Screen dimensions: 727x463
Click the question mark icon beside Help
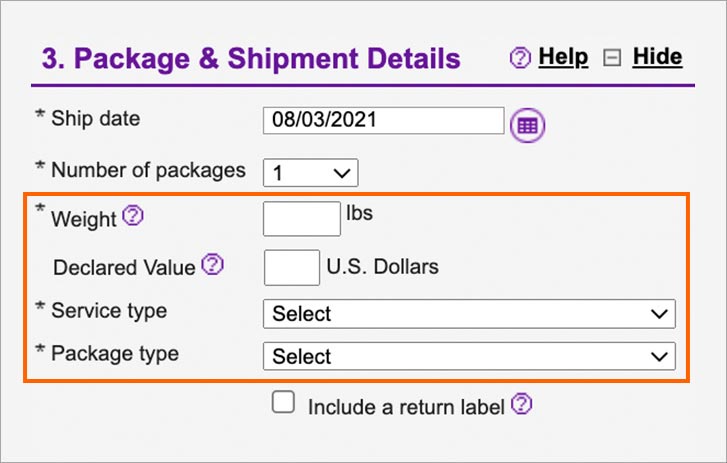tap(520, 58)
